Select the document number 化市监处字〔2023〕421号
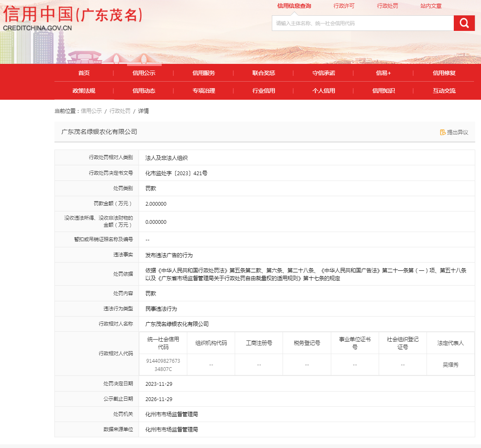481x448 pixels. pos(176,173)
